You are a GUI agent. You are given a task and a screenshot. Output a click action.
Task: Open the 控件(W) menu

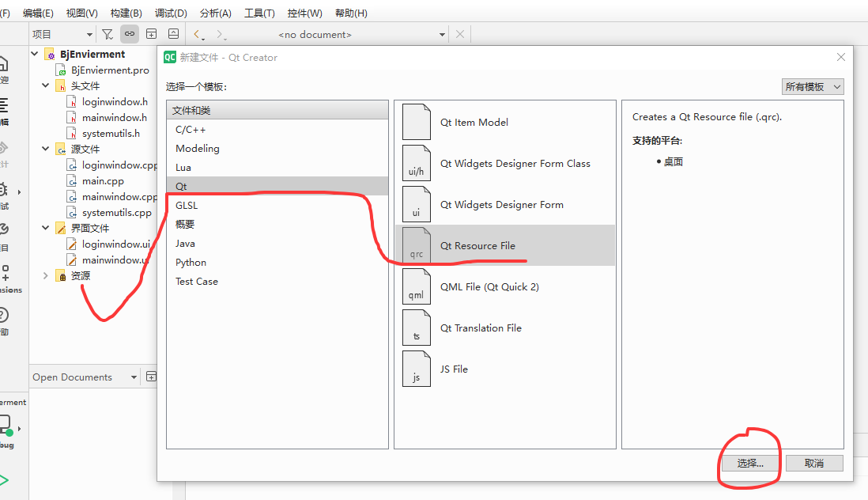304,13
